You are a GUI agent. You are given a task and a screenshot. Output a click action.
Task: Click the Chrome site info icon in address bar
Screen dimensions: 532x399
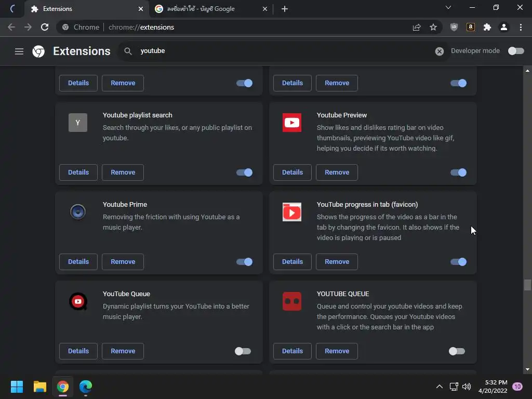point(65,27)
